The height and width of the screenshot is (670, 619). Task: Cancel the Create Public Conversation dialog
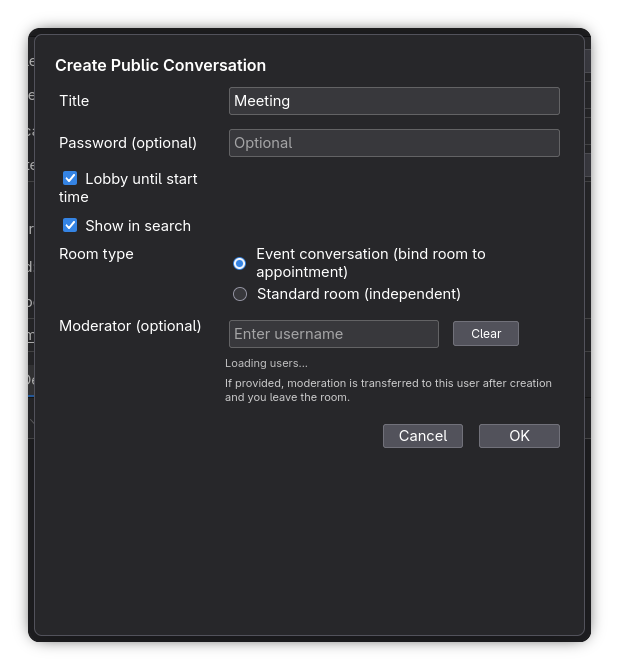coord(422,436)
